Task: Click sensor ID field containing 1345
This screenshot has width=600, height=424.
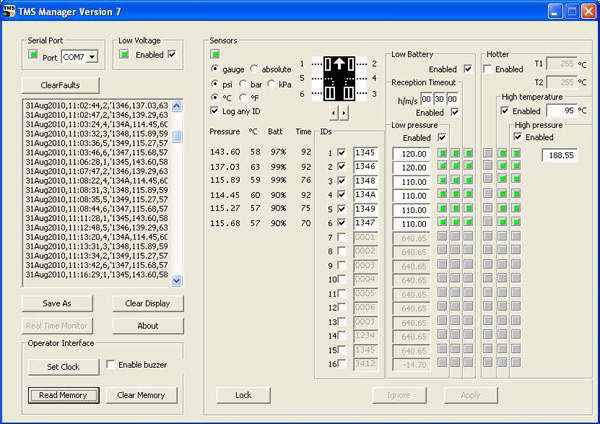Action: pos(365,153)
